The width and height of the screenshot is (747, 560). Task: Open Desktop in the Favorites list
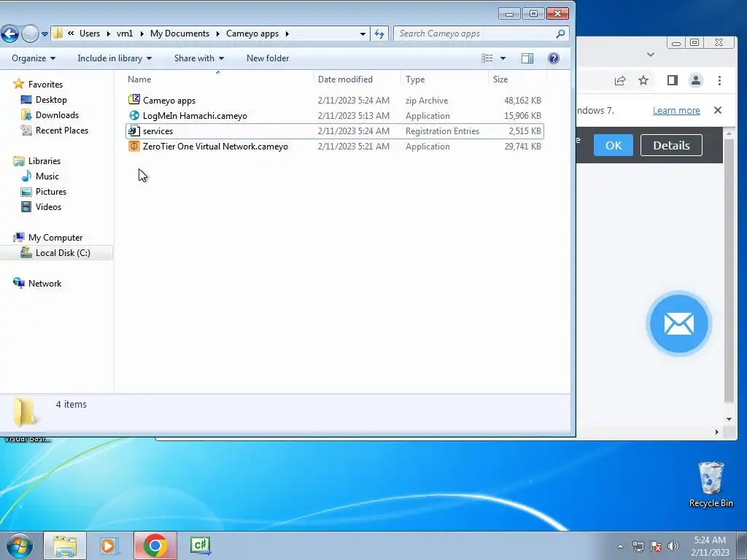(x=51, y=99)
